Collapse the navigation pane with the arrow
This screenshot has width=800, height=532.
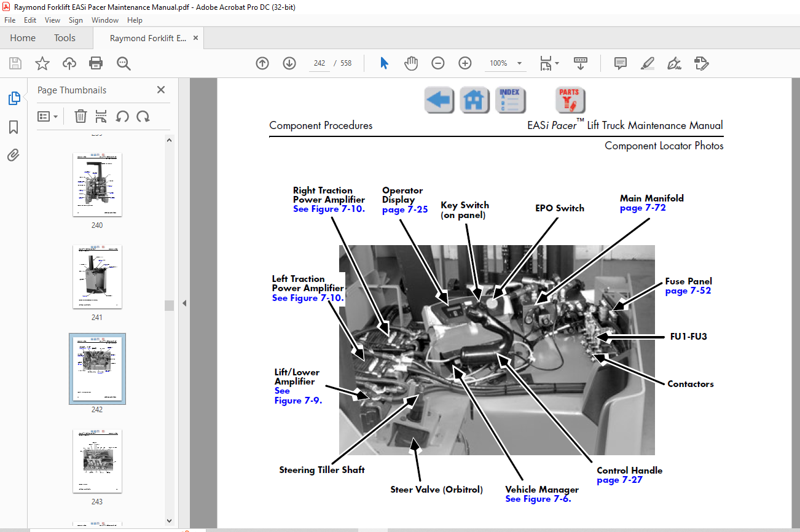pyautogui.click(x=184, y=303)
